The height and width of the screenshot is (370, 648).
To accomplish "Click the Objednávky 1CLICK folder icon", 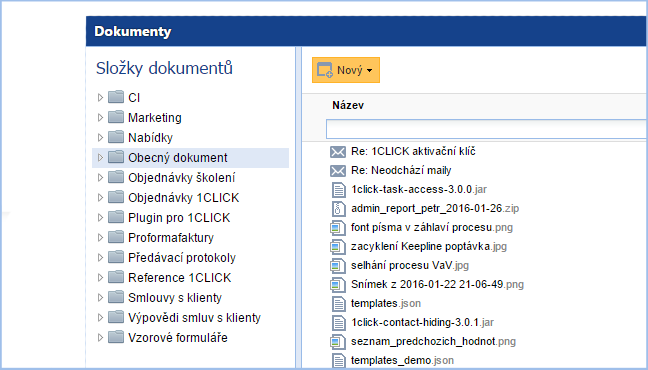I will (116, 197).
